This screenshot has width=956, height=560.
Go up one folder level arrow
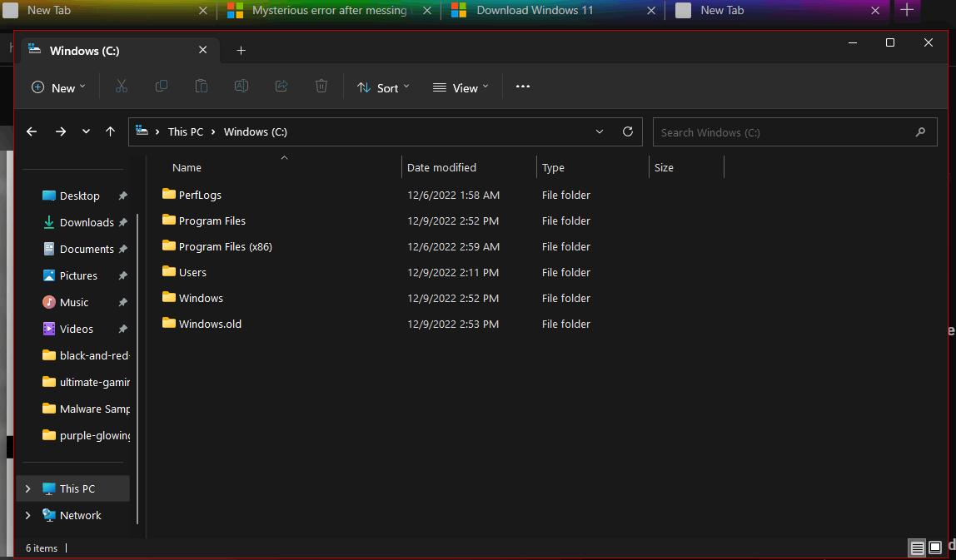coord(111,131)
